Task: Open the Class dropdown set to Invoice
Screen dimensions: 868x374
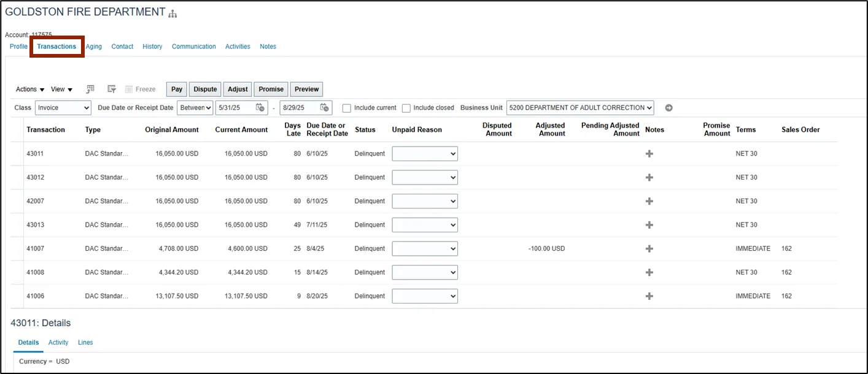Action: (63, 108)
